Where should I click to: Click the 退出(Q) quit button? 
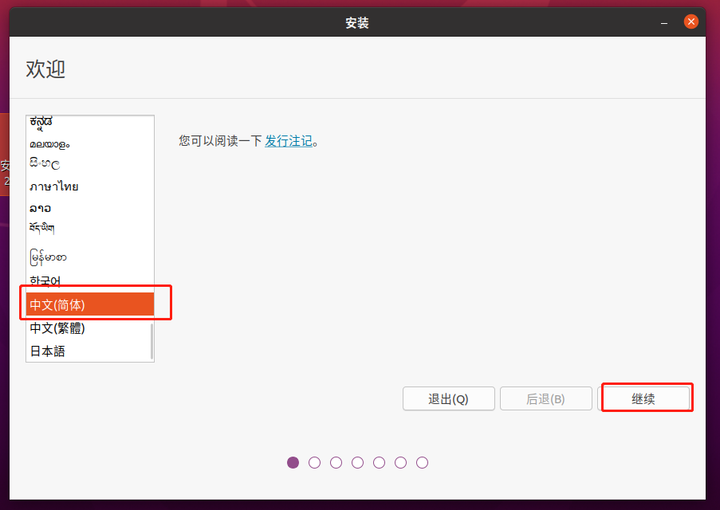[449, 398]
